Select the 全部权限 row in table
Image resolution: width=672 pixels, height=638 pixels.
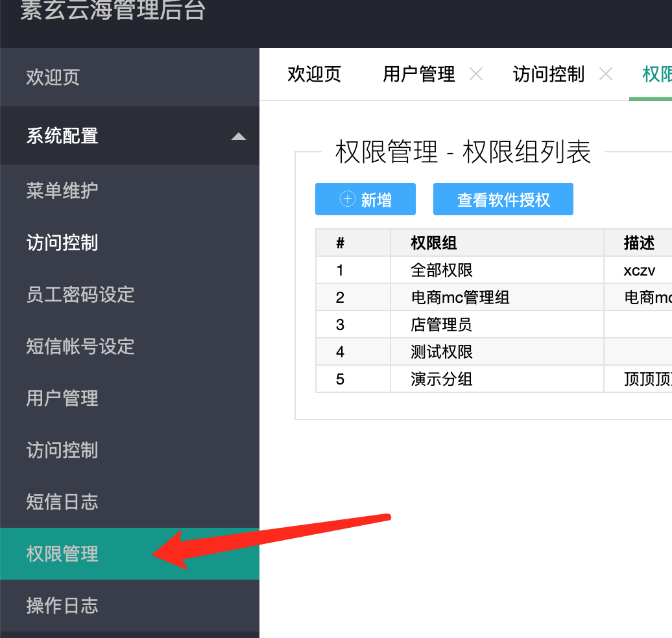point(442,270)
